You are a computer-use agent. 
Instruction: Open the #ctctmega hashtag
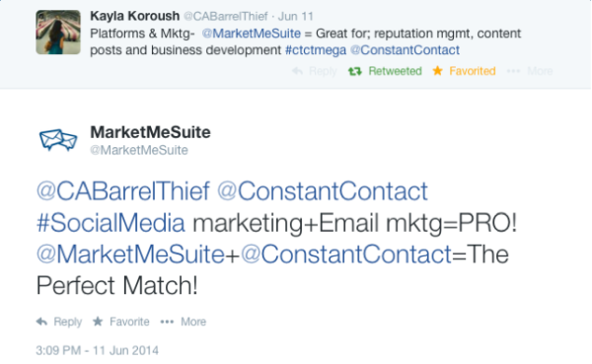316,50
